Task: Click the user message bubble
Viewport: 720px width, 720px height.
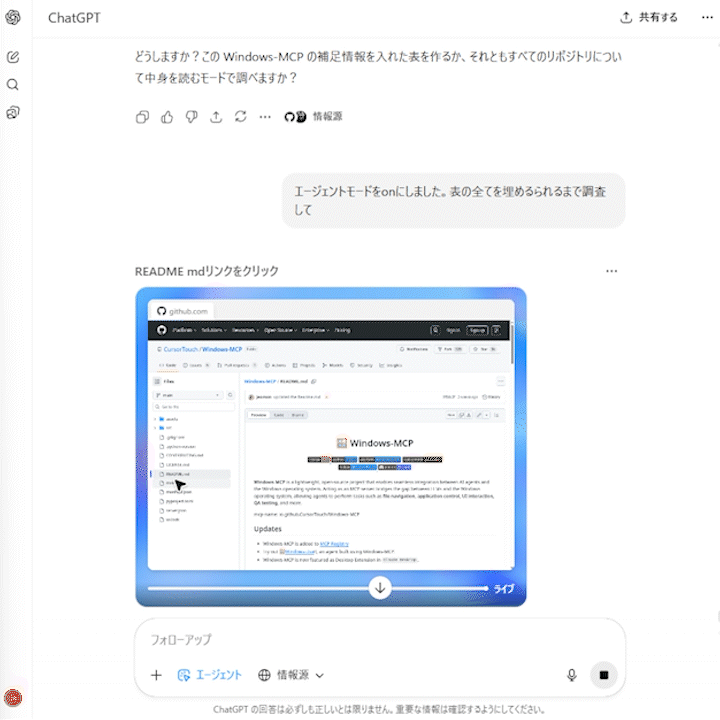Action: pyautogui.click(x=453, y=200)
